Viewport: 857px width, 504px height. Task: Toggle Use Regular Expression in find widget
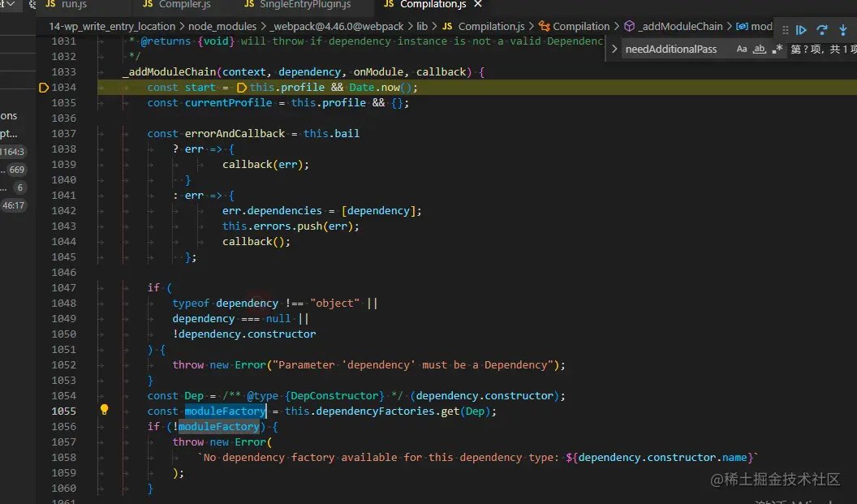pyautogui.click(x=777, y=50)
